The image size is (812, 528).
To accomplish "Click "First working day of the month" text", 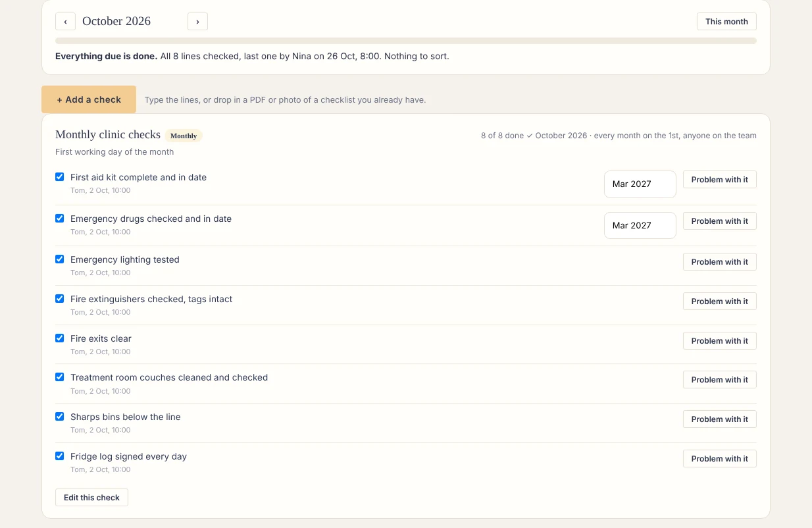I will tap(114, 152).
